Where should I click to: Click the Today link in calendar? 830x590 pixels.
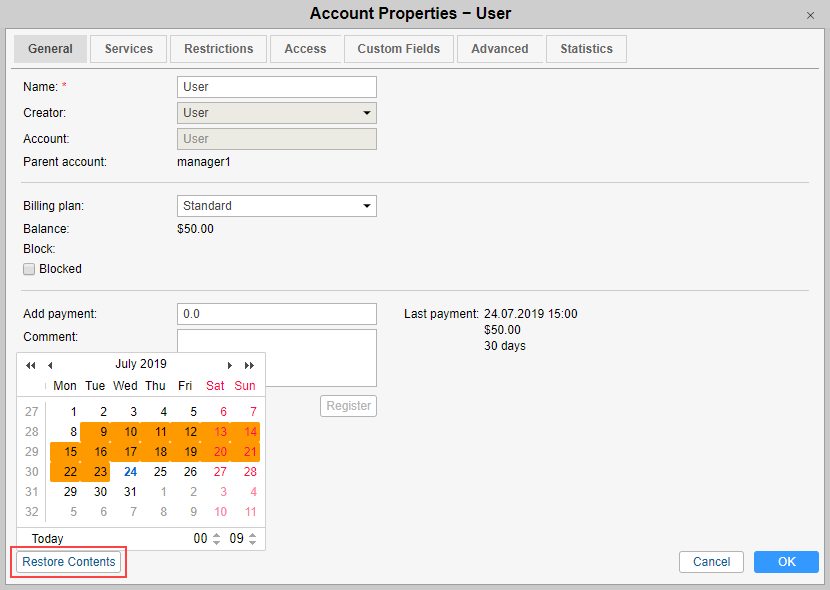(x=48, y=539)
